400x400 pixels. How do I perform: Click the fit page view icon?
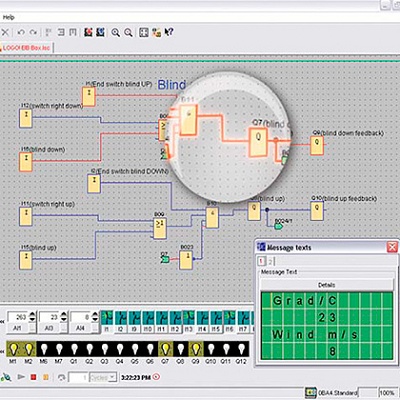[144, 32]
